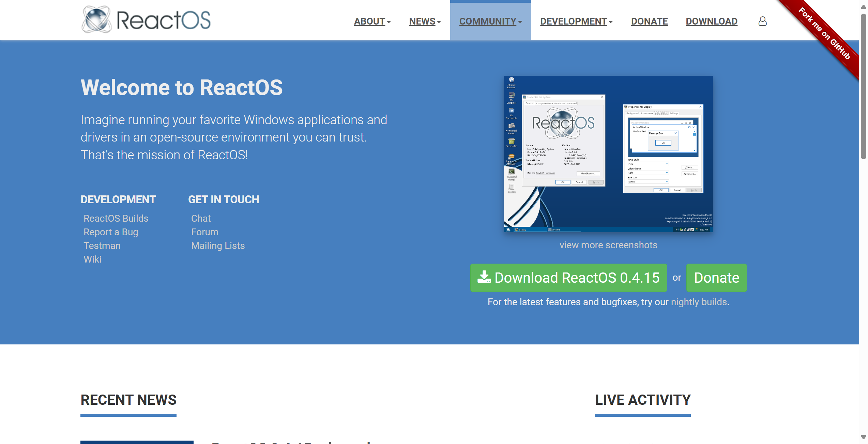
Task: Click download arrow icon on green button
Action: click(x=484, y=277)
